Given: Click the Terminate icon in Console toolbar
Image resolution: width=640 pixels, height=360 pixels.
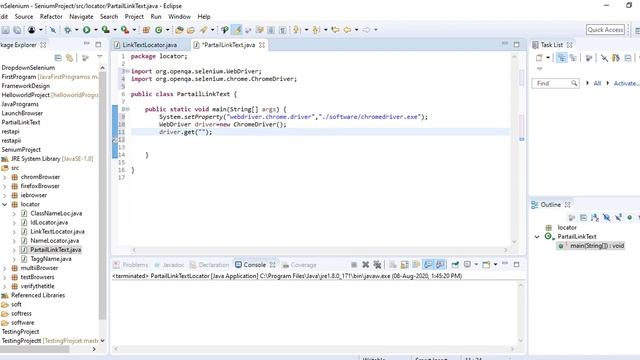Looking at the screenshot, I should 354,265.
